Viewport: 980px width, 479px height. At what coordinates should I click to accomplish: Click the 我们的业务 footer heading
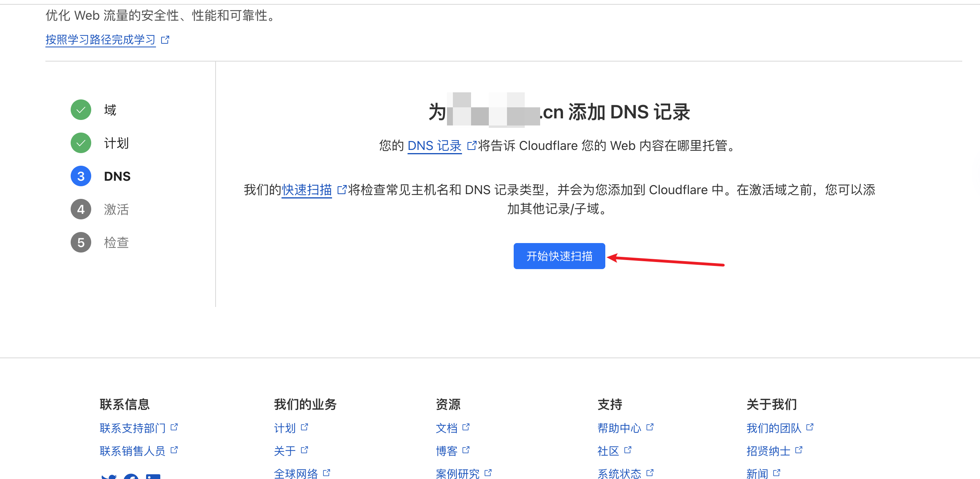[x=305, y=404]
